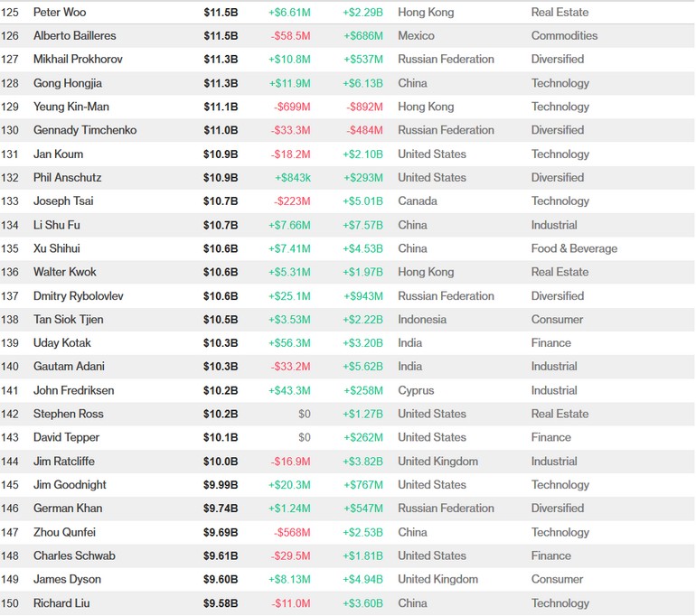Select James Dyson in the ranking
696x616 pixels.
click(x=67, y=579)
